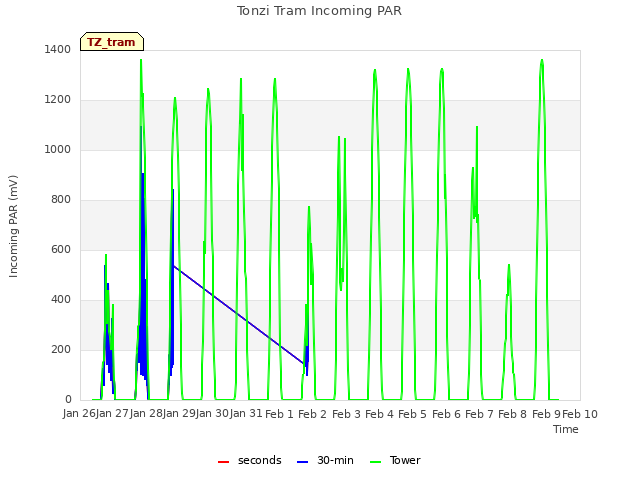Click the Time axis label
This screenshot has width=640, height=480.
click(566, 429)
